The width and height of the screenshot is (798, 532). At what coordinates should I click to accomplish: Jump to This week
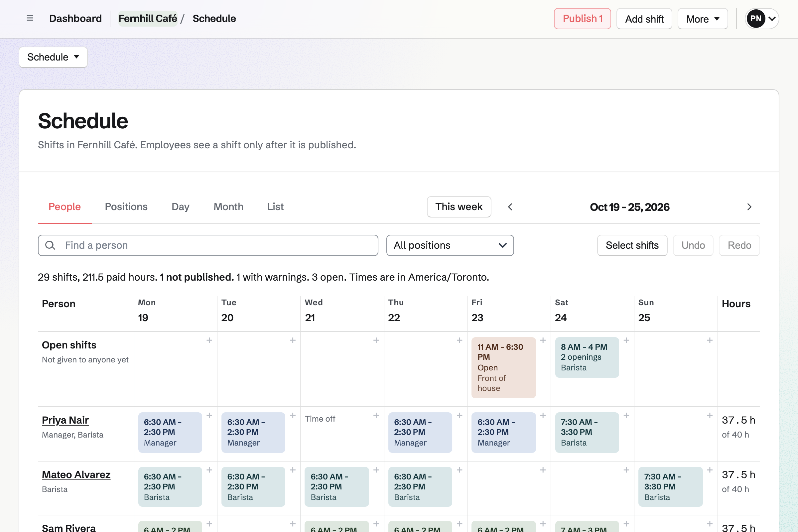click(459, 206)
